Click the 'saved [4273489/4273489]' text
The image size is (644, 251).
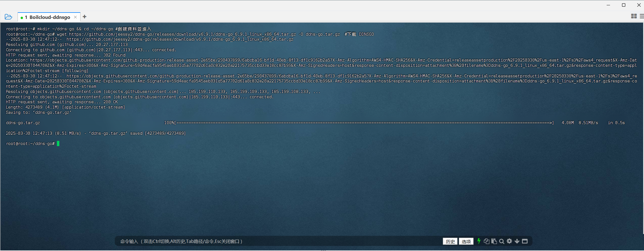coord(158,133)
